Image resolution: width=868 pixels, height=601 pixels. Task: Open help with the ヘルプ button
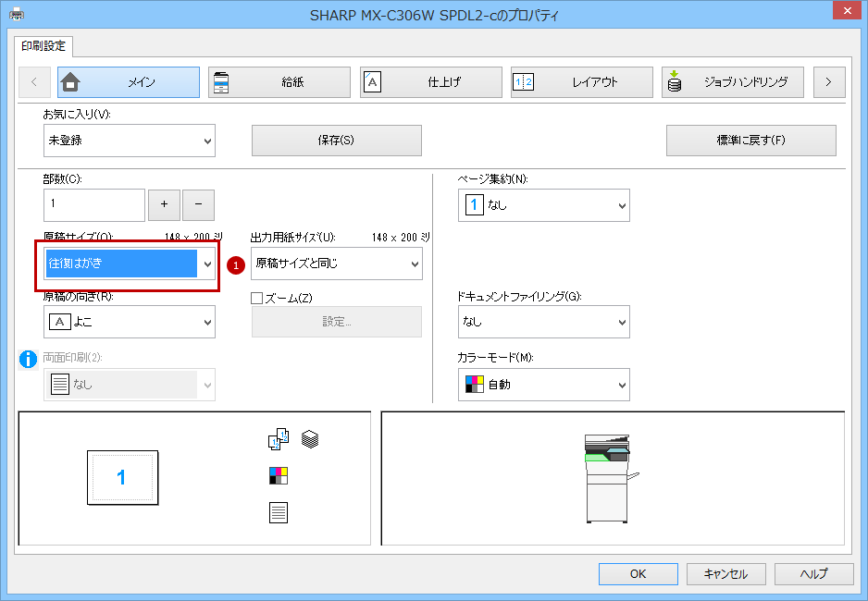[x=813, y=574]
